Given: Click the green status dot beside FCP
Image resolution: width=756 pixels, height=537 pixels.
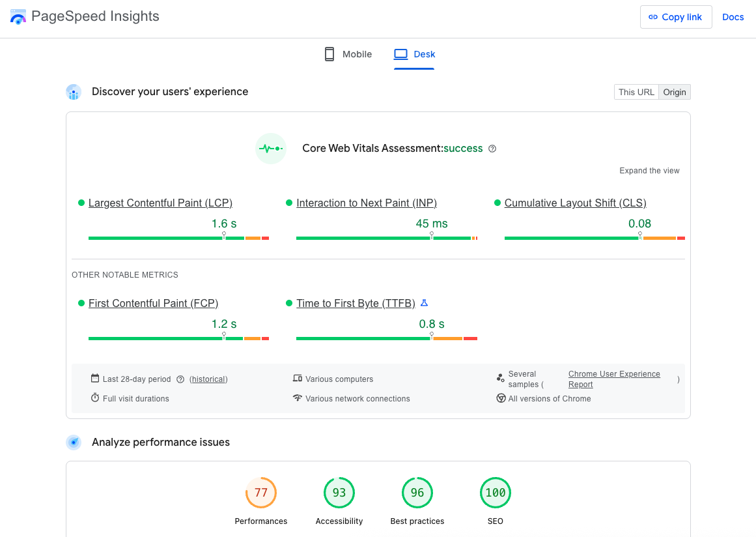Looking at the screenshot, I should pyautogui.click(x=81, y=304).
